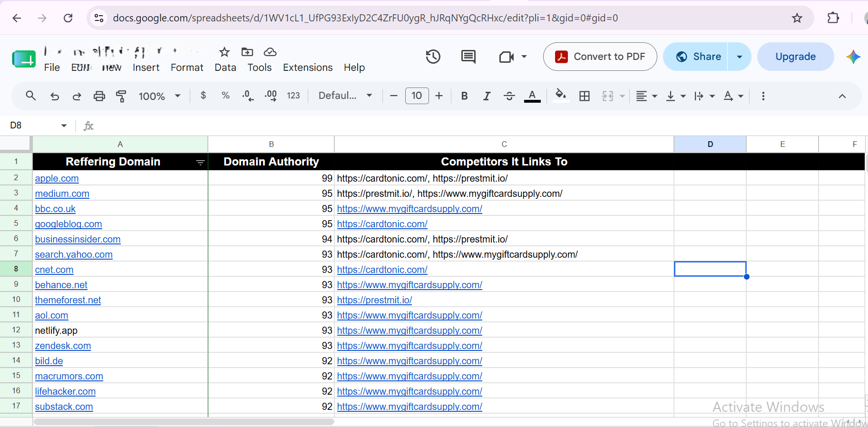Toggle bold formatting
868x427 pixels.
464,96
